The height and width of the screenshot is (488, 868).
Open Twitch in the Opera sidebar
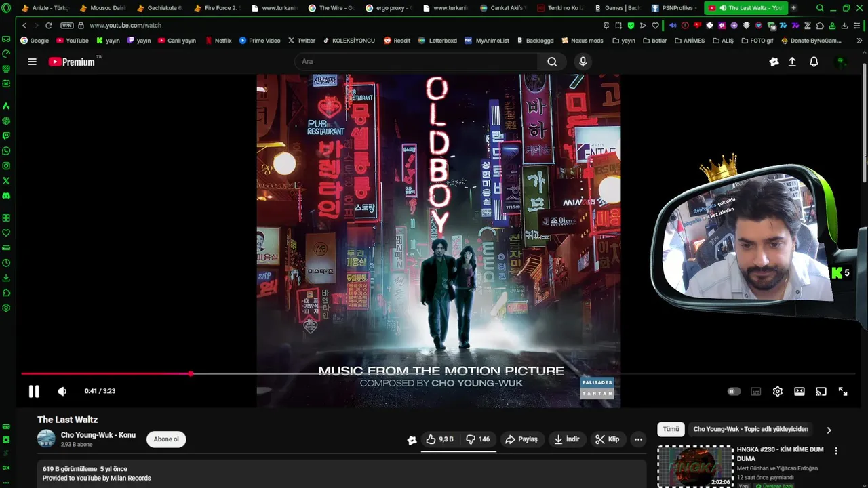pos(6,136)
